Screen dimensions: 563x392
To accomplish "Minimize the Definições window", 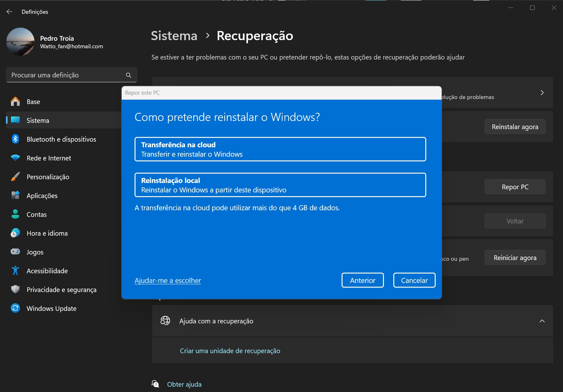I will 511,8.
